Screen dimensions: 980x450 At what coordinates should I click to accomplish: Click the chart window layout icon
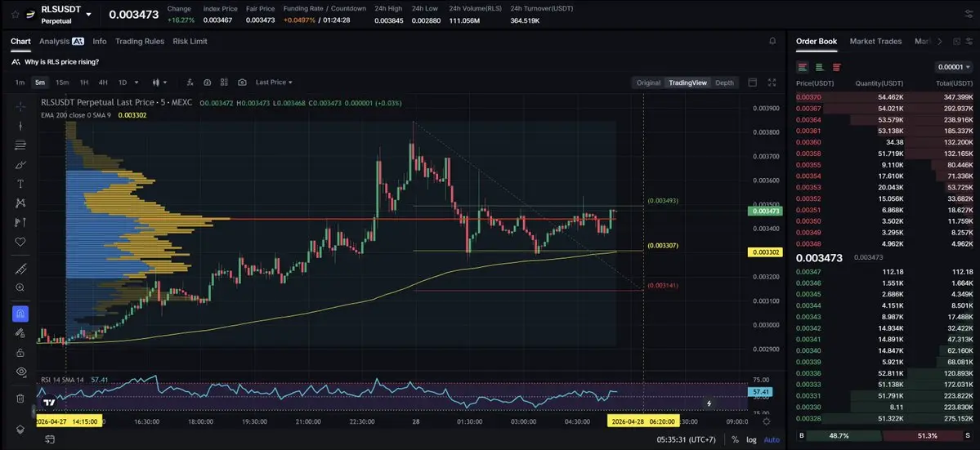[753, 82]
